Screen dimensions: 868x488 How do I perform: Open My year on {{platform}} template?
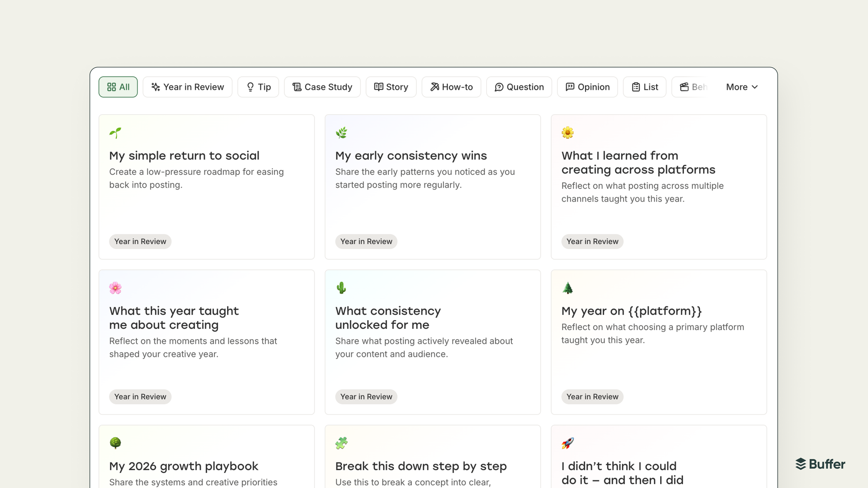(631, 311)
